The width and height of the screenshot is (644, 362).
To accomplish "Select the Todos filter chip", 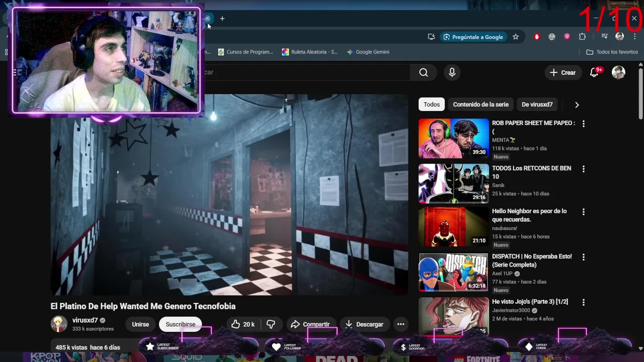I will [432, 105].
